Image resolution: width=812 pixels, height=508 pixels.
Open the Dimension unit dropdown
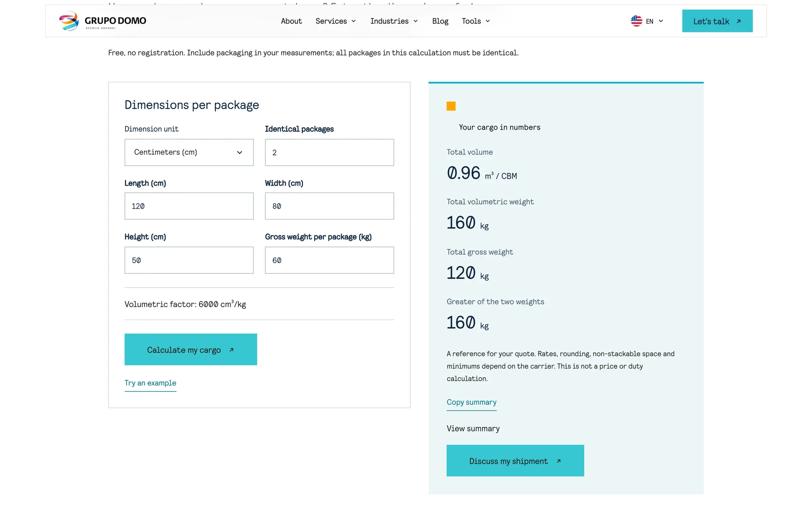[x=189, y=152]
